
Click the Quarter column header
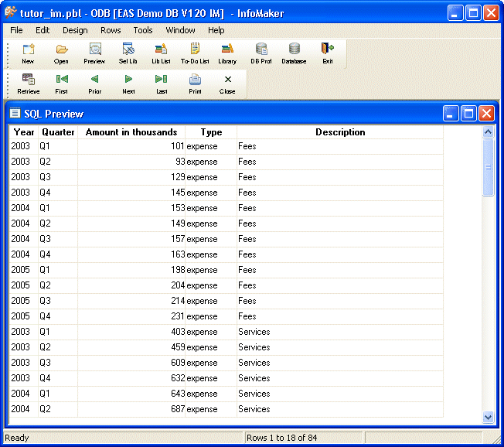(58, 132)
